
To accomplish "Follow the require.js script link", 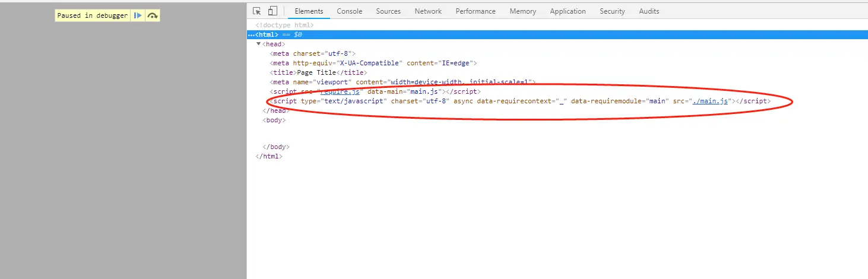I will click(x=339, y=91).
